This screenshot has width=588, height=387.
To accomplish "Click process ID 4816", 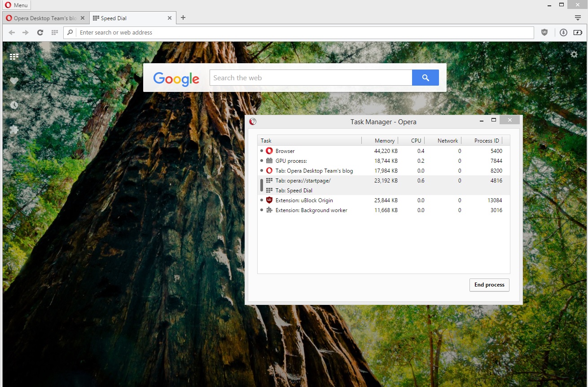I will click(x=496, y=181).
